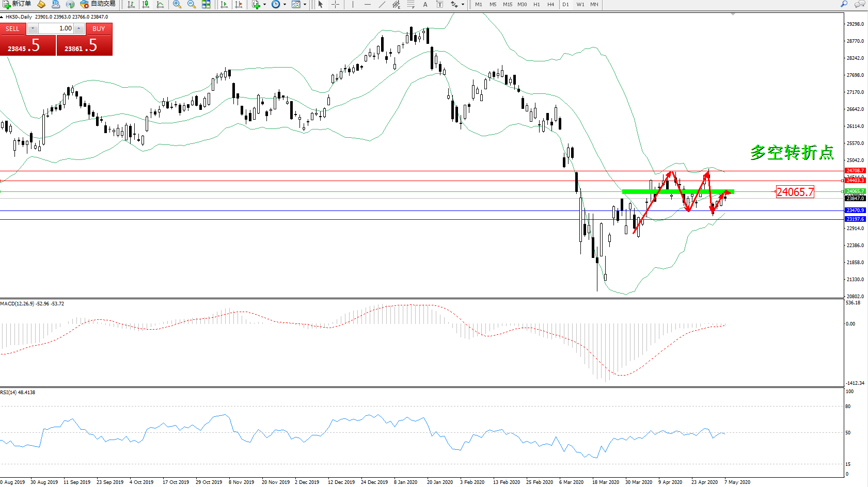
Task: Switch chart to candlestick display
Action: [146, 4]
